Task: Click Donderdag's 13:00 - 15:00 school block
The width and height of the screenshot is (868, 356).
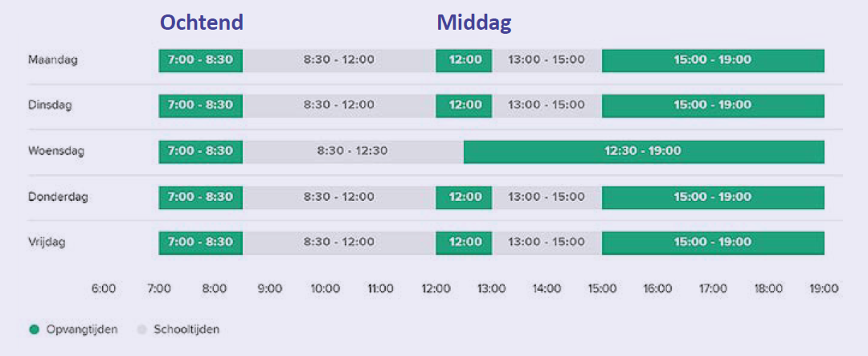Action: [547, 197]
